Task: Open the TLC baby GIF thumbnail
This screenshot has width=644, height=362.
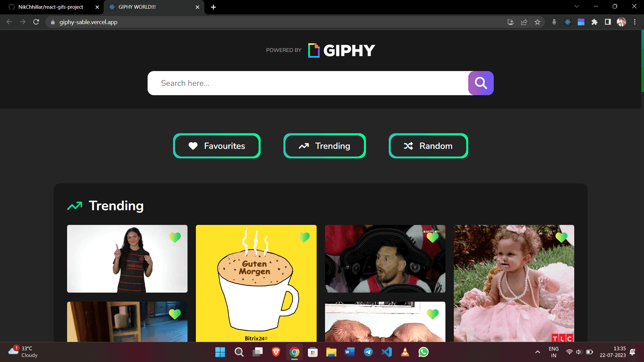Action: click(x=514, y=284)
